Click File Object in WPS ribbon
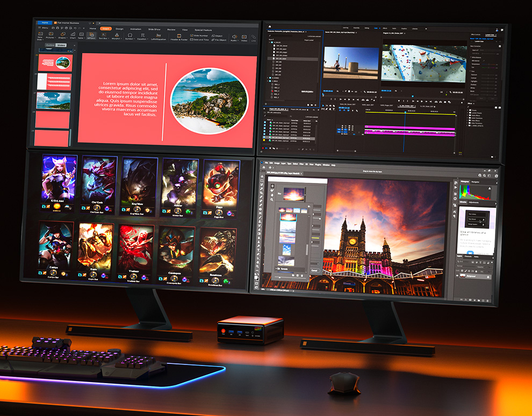 click(x=219, y=40)
